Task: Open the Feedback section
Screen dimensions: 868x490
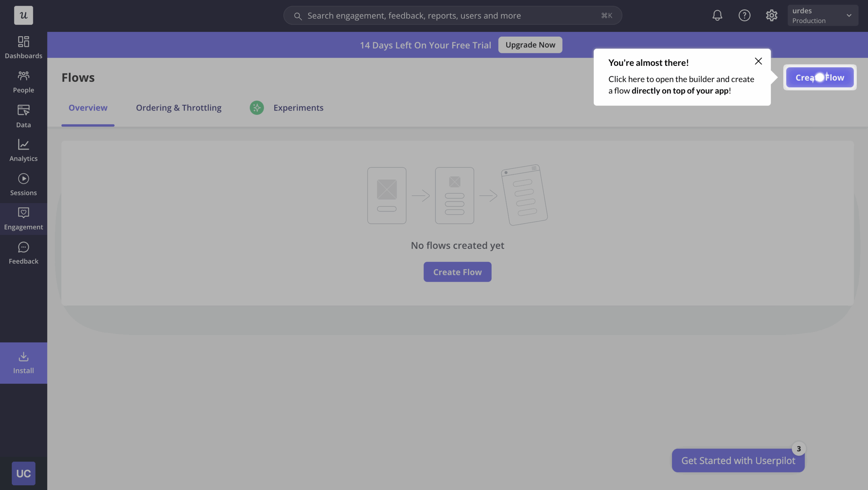Action: pos(23,253)
